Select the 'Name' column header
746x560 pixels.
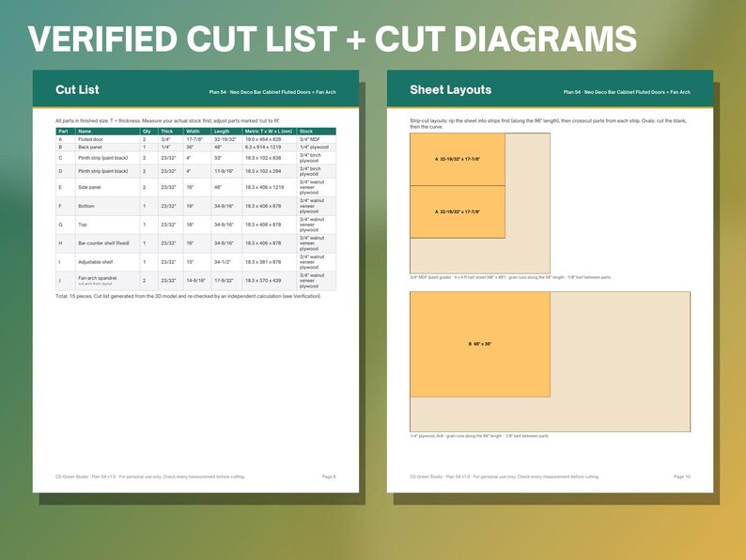tap(107, 132)
